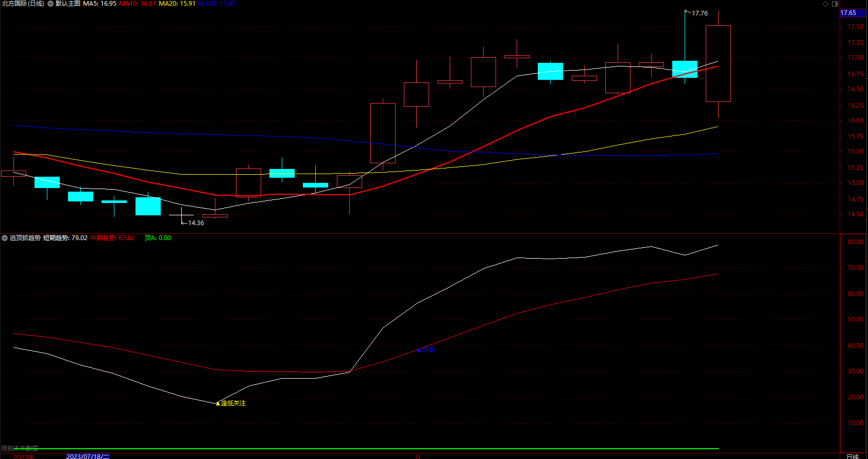The height and width of the screenshot is (459, 868).
Task: Select the MA10: 16.87 indicator label
Action: [x=138, y=4]
